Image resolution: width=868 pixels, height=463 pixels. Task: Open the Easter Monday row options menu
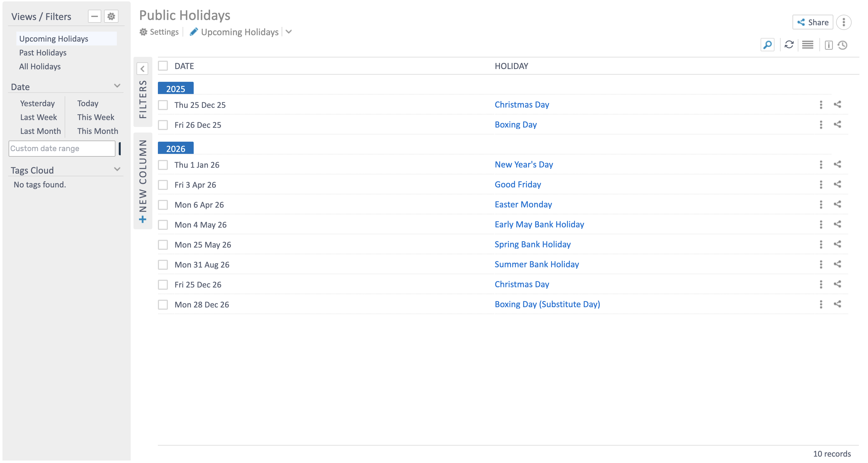coord(821,204)
